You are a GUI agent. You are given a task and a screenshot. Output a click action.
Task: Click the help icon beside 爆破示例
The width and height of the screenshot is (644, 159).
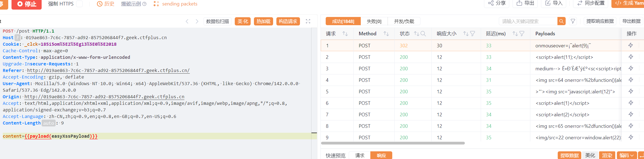pos(144,4)
